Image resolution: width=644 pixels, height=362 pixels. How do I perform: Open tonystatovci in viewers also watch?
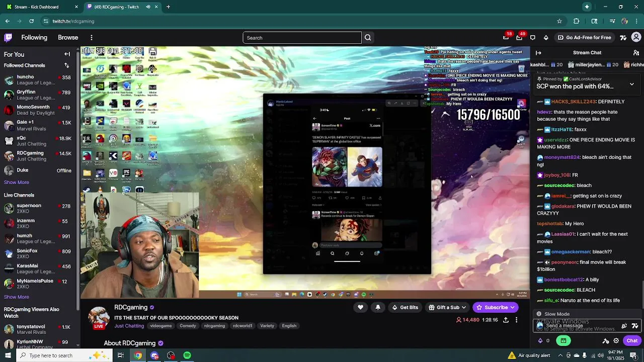pyautogui.click(x=37, y=329)
